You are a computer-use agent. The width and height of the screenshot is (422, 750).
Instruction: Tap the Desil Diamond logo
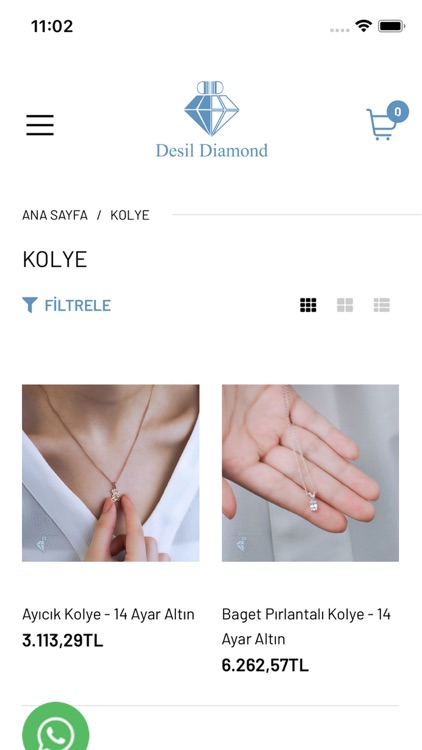pyautogui.click(x=211, y=120)
